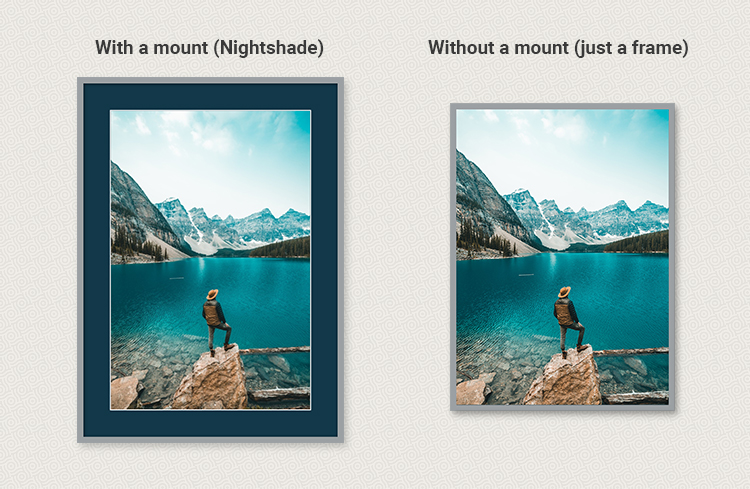This screenshot has width=750, height=489.
Task: Click the "With a mount (Nightshade)" heading
Action: (x=210, y=48)
